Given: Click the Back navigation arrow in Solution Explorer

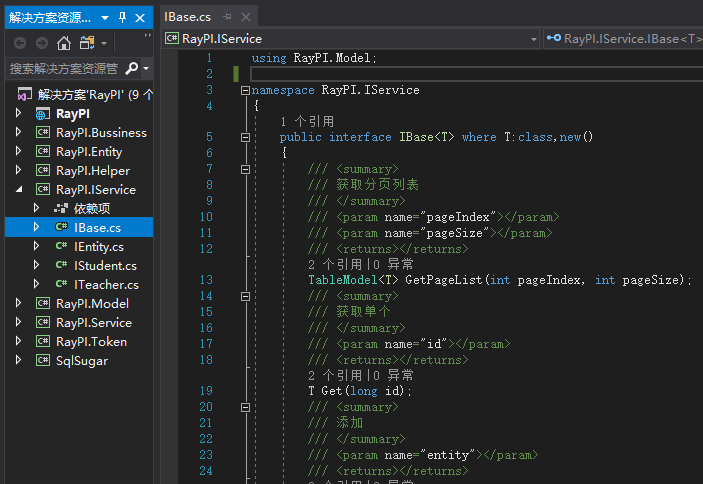Looking at the screenshot, I should pos(20,43).
